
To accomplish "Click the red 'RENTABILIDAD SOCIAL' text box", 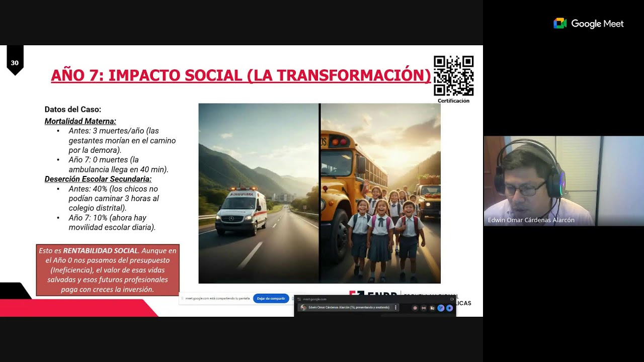I will 108,270.
